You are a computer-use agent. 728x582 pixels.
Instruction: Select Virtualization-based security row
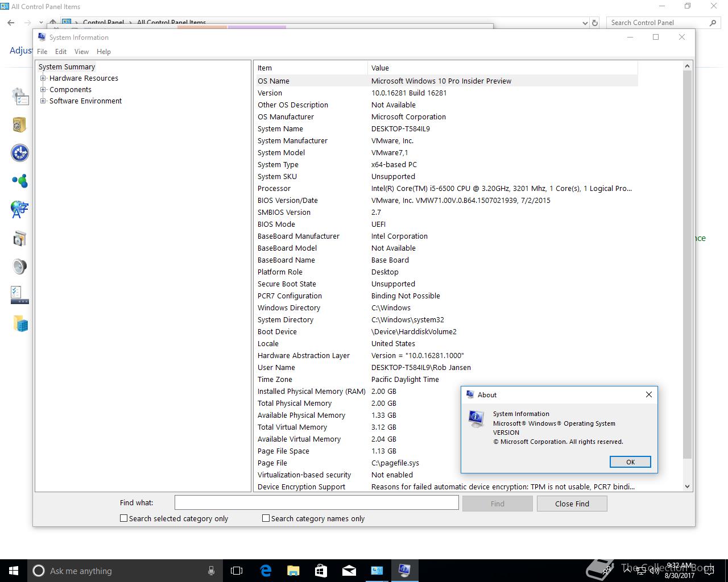(x=357, y=475)
